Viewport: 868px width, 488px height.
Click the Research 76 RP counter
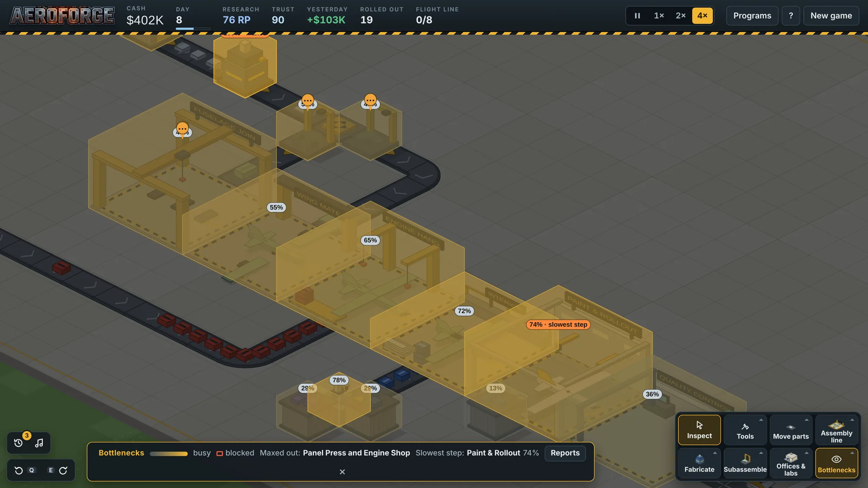tap(240, 16)
